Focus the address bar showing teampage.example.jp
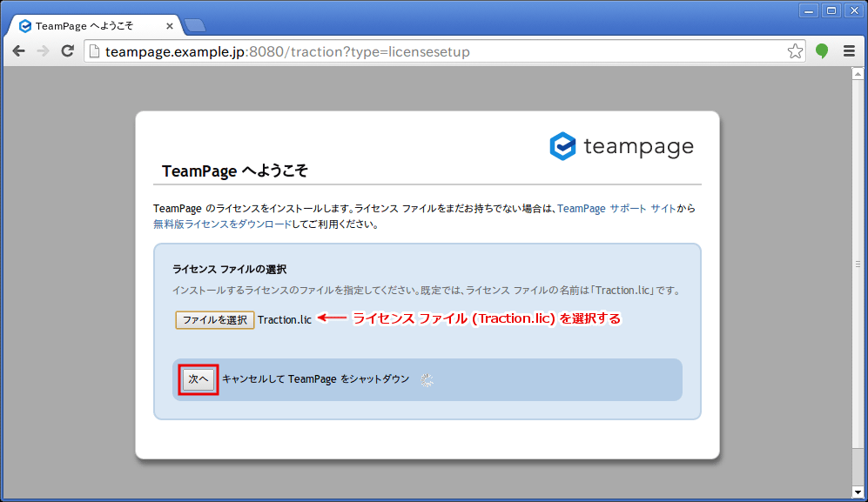 435,52
